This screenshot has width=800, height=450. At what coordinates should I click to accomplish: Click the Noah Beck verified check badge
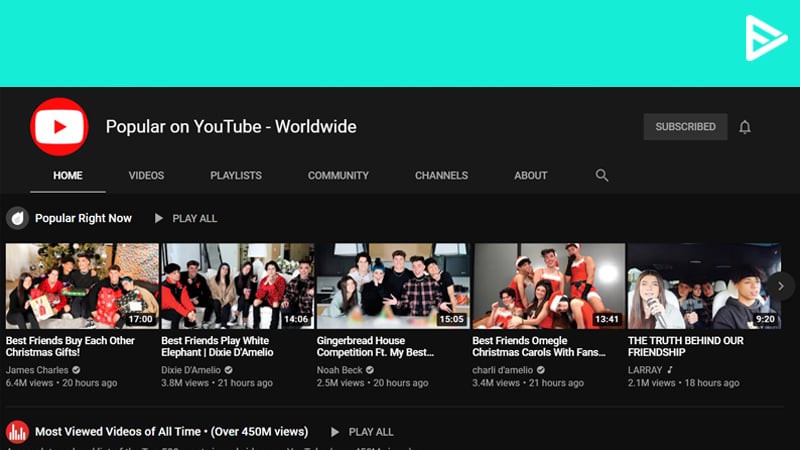point(370,370)
